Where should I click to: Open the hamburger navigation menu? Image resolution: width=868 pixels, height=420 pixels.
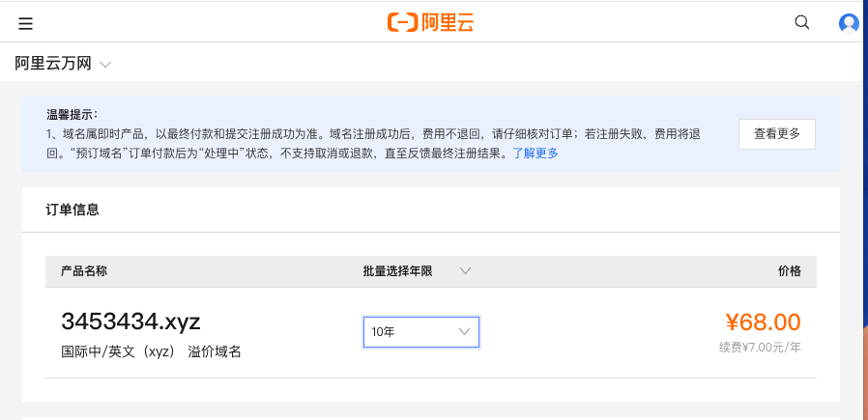pos(25,23)
